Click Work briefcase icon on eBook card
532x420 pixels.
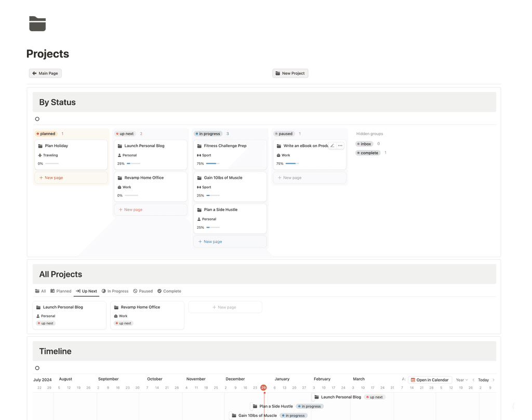[278, 155]
